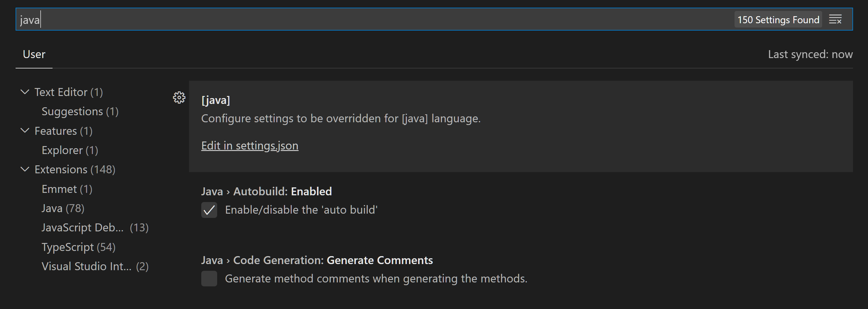
Task: Enable Generate Comments for Java code generation
Action: click(209, 279)
